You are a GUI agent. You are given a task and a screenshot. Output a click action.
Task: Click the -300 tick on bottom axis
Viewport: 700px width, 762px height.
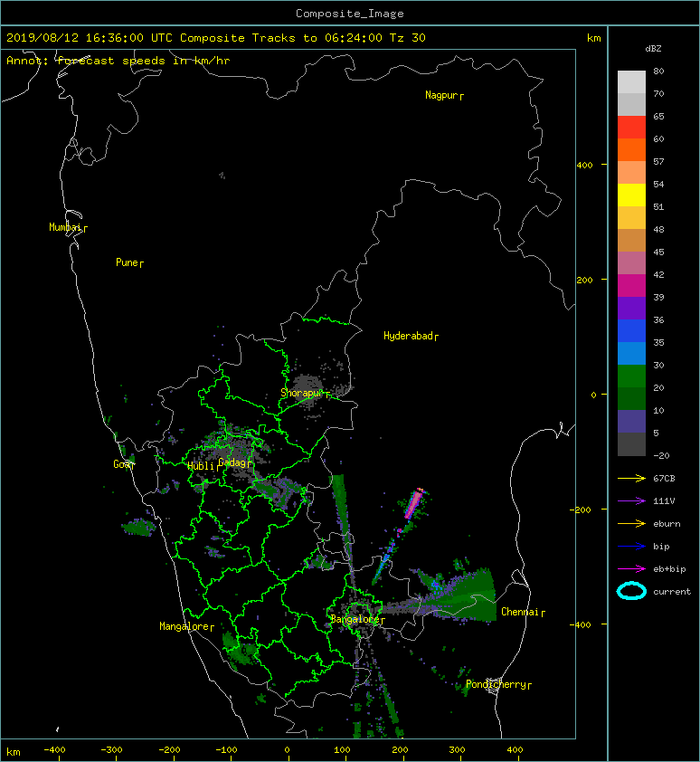pyautogui.click(x=112, y=750)
